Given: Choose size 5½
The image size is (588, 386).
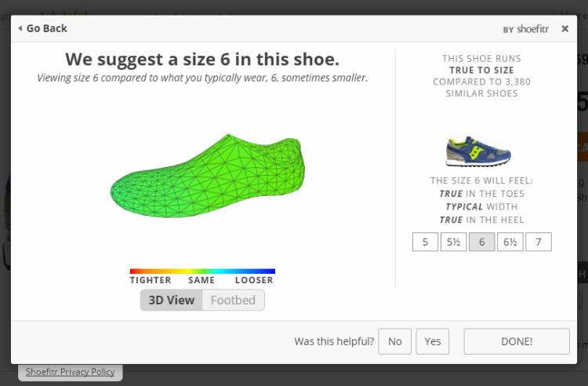Looking at the screenshot, I should 453,242.
